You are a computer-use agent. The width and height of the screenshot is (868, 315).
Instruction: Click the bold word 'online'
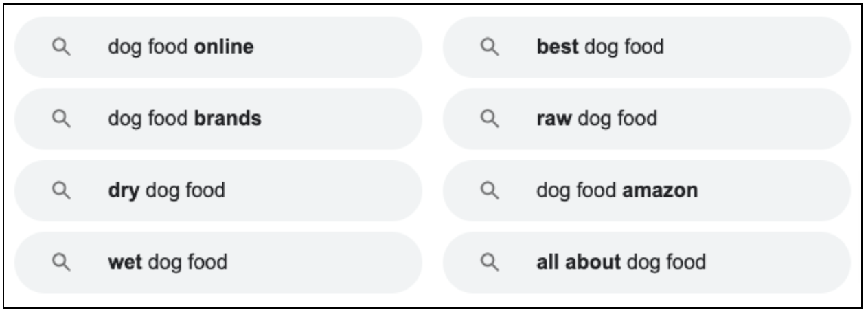pos(225,47)
